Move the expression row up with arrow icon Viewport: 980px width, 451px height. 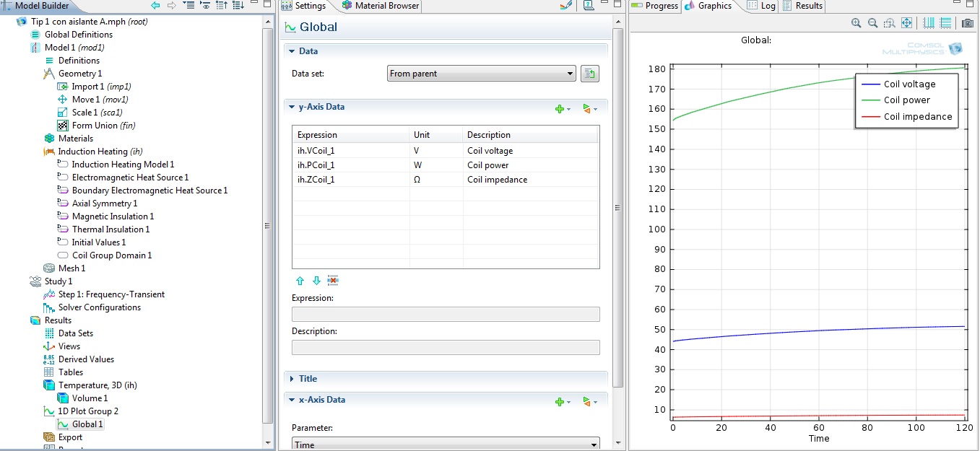point(300,281)
